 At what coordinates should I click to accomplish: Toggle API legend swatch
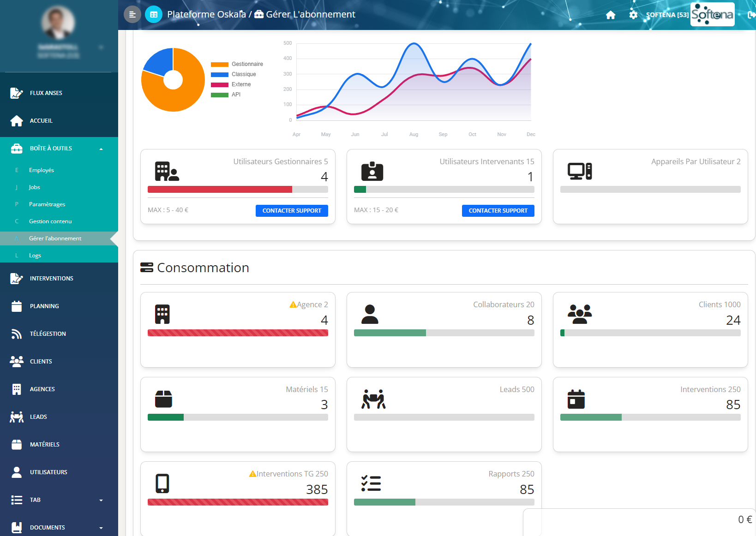tap(220, 95)
